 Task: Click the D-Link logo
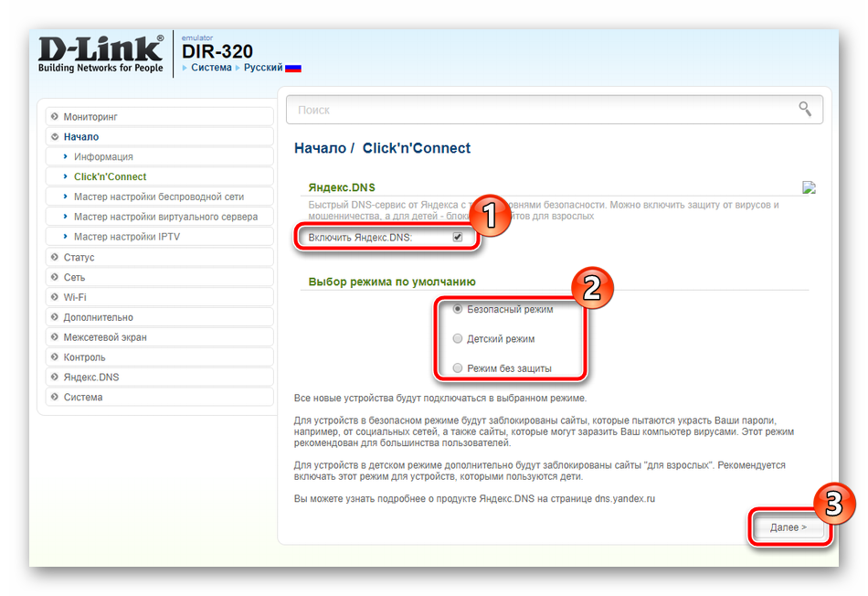point(101,54)
